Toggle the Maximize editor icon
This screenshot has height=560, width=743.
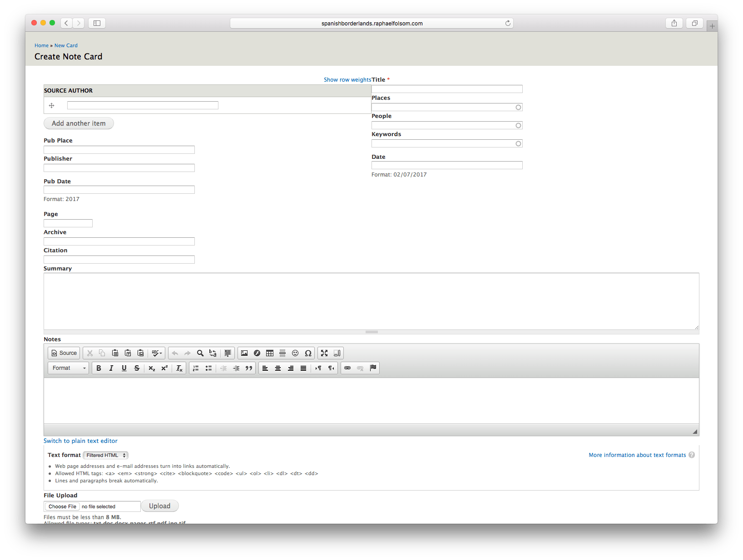point(324,353)
